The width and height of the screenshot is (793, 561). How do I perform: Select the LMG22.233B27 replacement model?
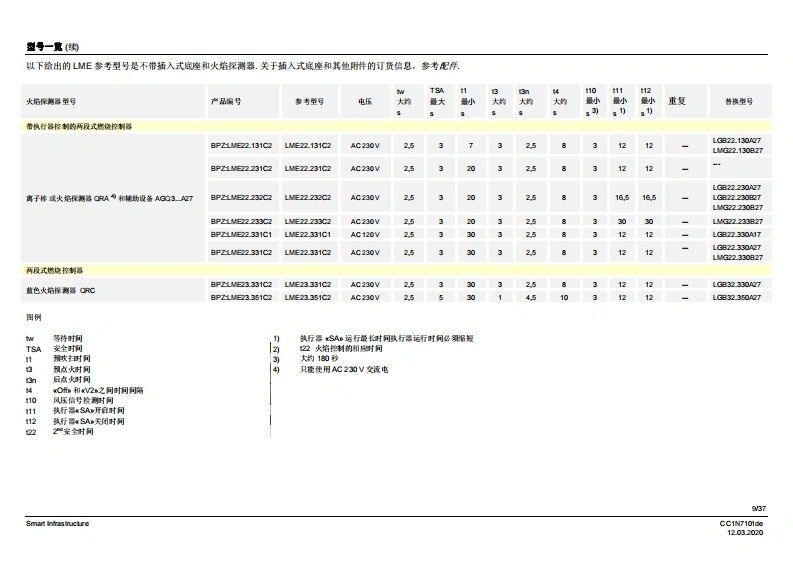coord(737,221)
